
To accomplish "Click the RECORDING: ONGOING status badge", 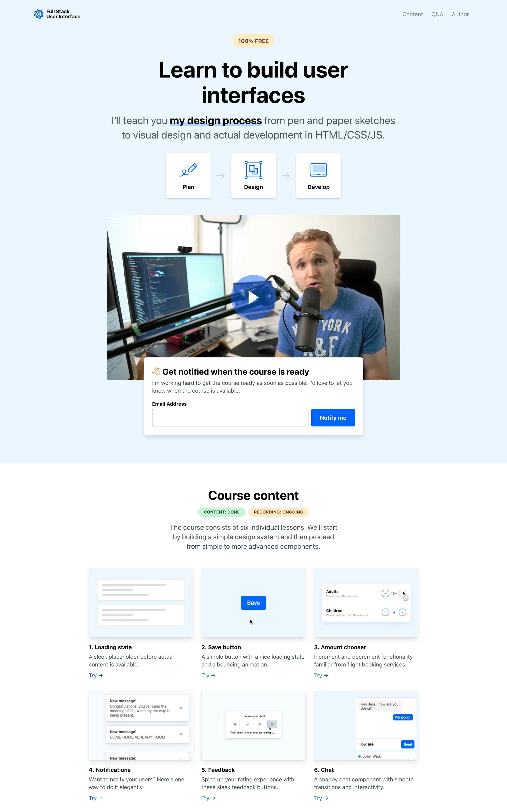I will [x=278, y=511].
